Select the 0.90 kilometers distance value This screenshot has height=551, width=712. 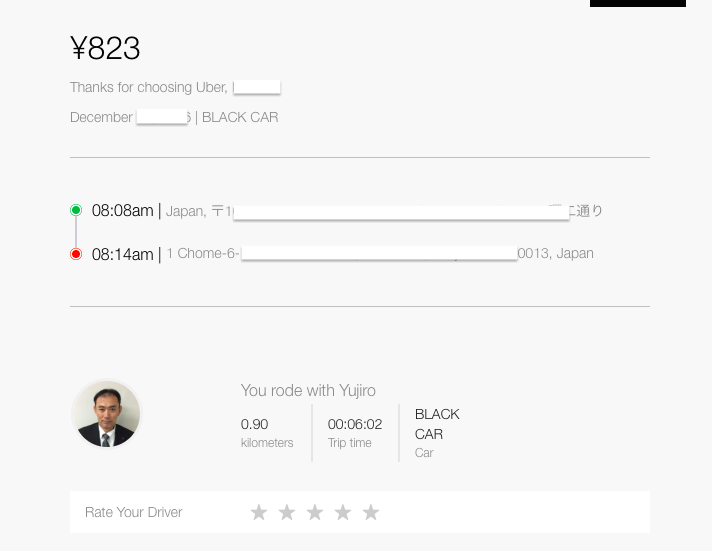(254, 424)
